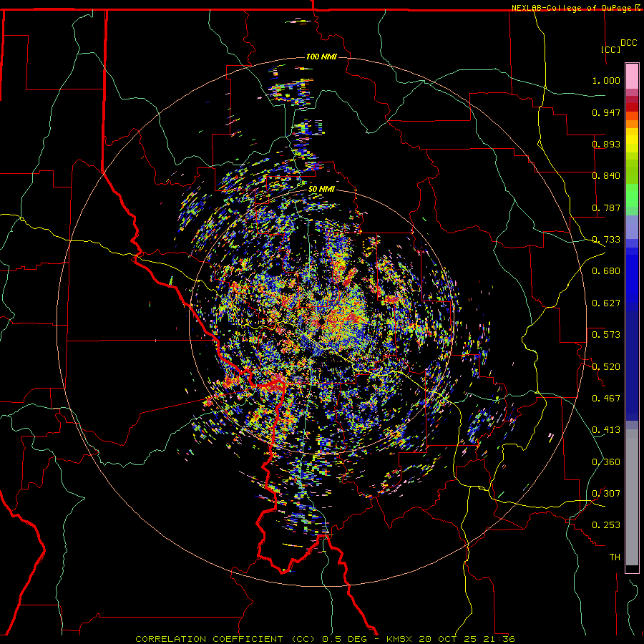Select the 0.680 legend value
Screen dimensions: 644x644
coord(606,271)
